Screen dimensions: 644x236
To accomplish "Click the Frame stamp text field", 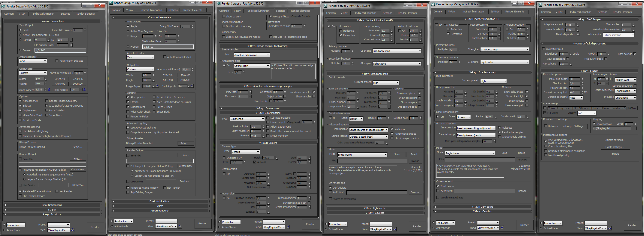I will [x=586, y=108].
